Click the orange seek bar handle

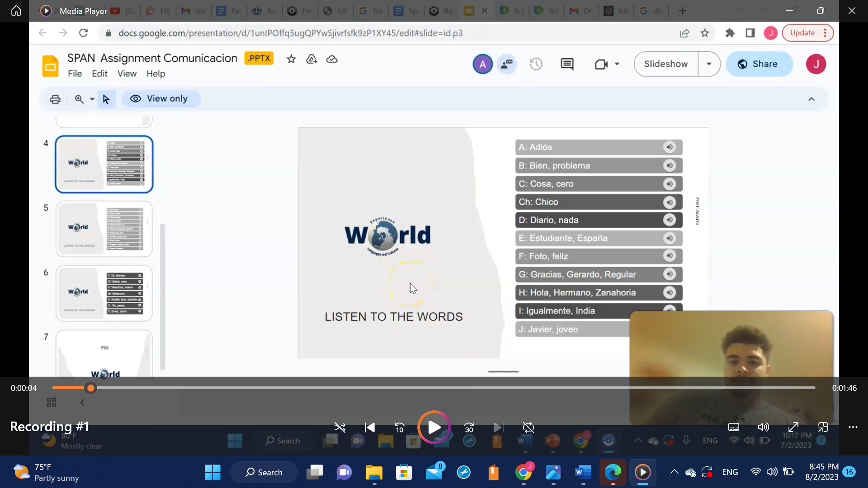(91, 388)
